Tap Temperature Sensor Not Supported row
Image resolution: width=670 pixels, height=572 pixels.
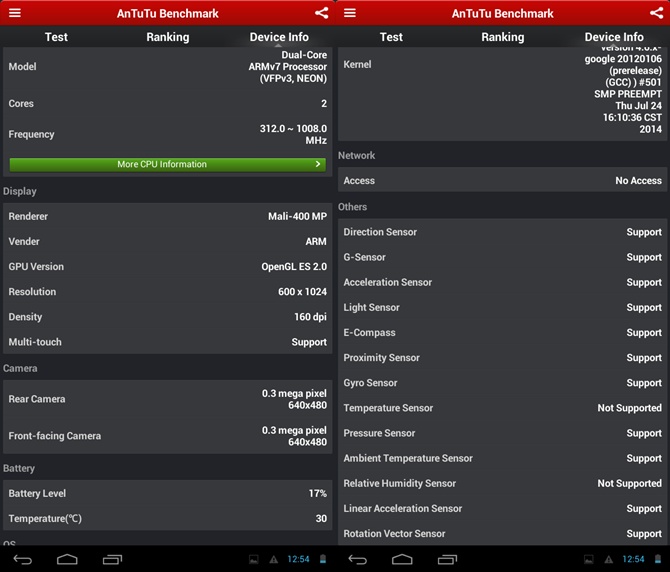[502, 408]
